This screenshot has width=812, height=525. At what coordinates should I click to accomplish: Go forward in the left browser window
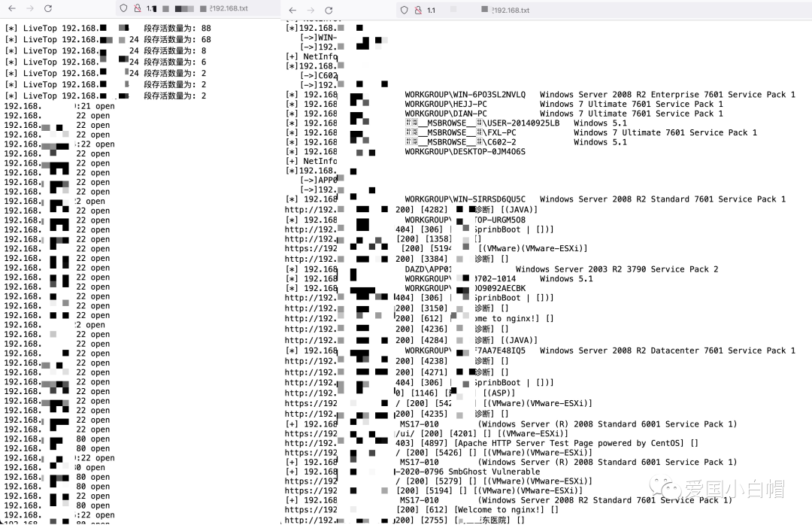click(x=30, y=8)
